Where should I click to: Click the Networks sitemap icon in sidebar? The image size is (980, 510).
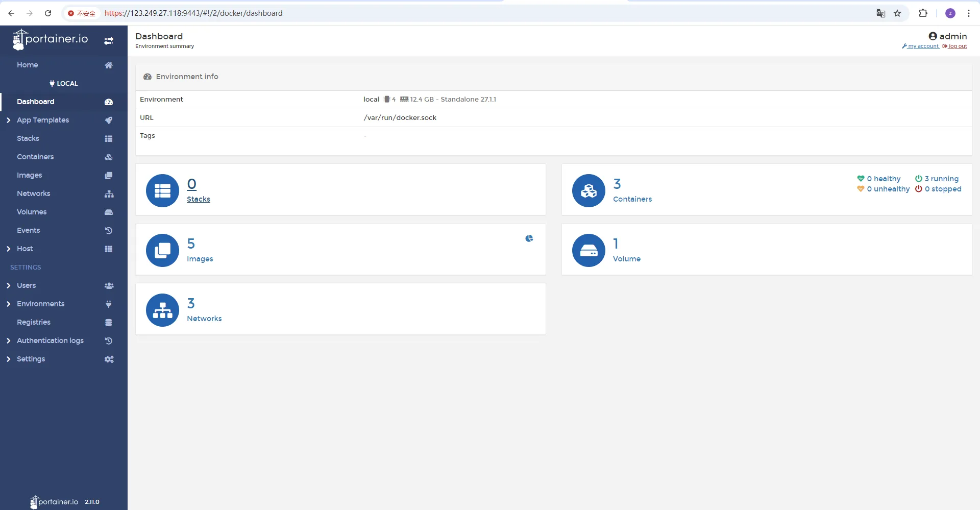click(109, 194)
